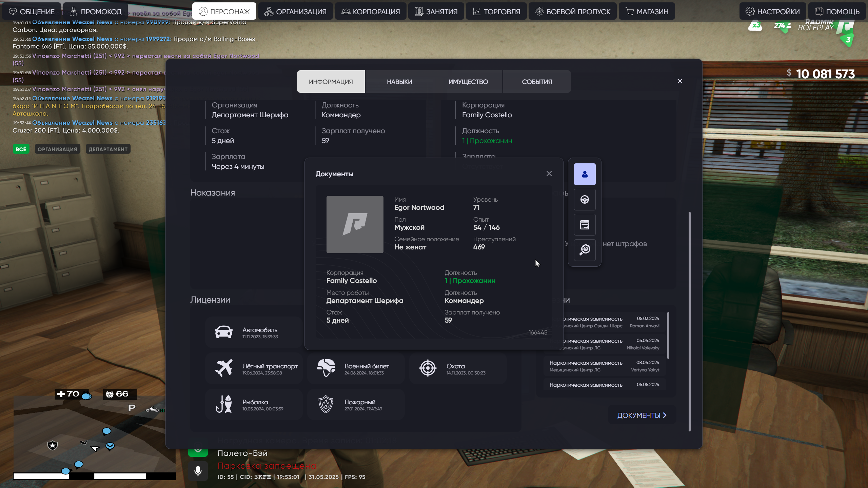The width and height of the screenshot is (868, 488).
Task: Filter chat by ДЕПАРТАМЕНТ
Action: point(108,149)
